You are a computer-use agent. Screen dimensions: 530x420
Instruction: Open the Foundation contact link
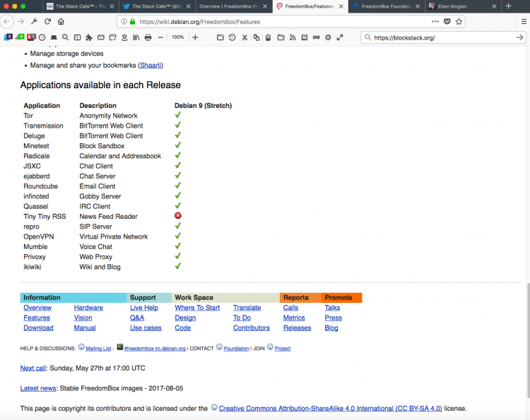click(236, 349)
